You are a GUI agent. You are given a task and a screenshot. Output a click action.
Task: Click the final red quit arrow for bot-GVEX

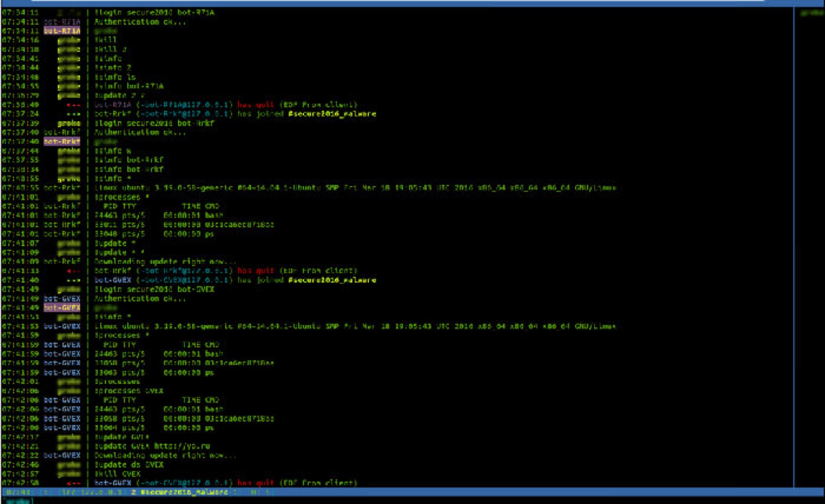[73, 483]
